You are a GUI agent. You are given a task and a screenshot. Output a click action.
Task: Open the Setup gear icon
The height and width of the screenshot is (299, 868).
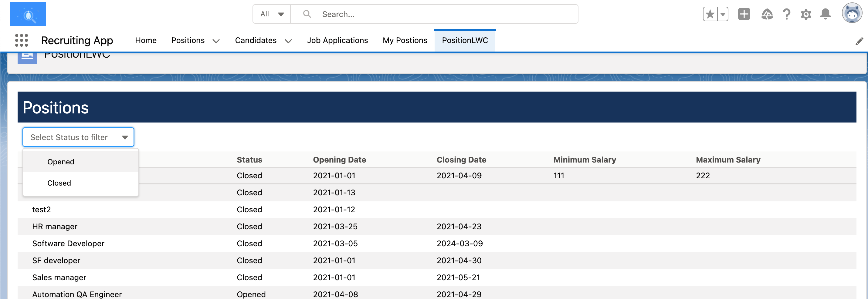(x=806, y=15)
